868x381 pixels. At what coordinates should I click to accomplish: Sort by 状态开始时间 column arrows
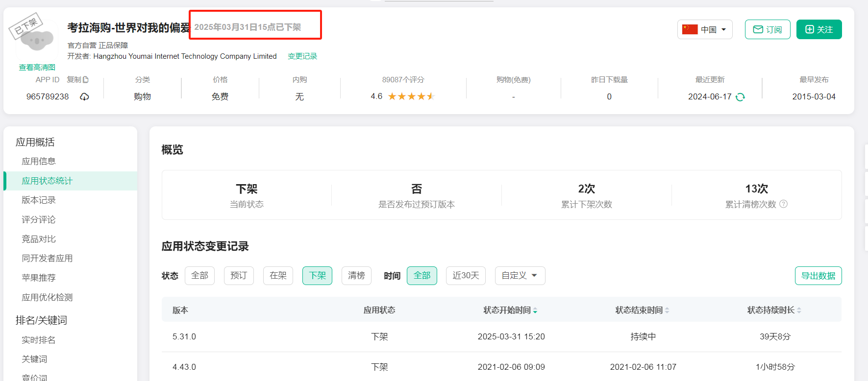[x=535, y=310]
